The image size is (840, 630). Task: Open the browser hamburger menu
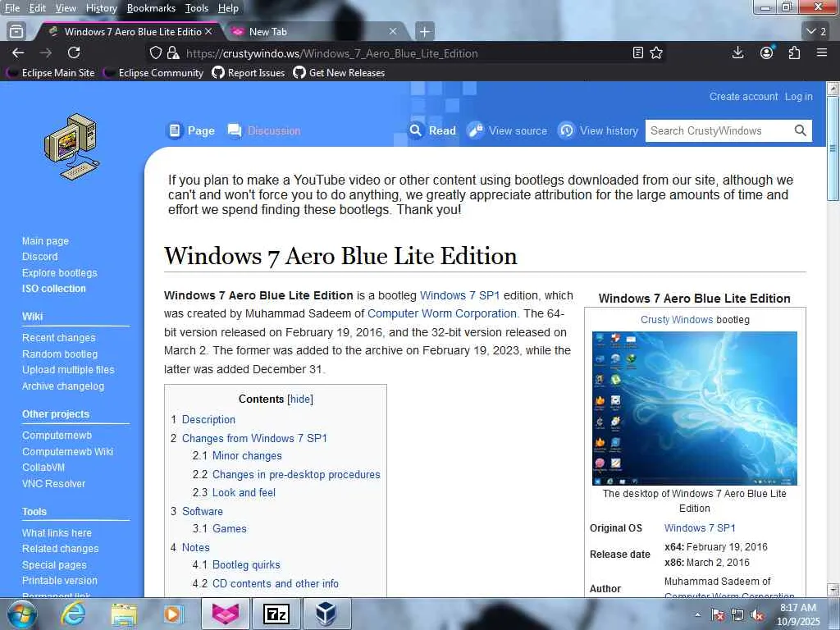click(x=822, y=52)
